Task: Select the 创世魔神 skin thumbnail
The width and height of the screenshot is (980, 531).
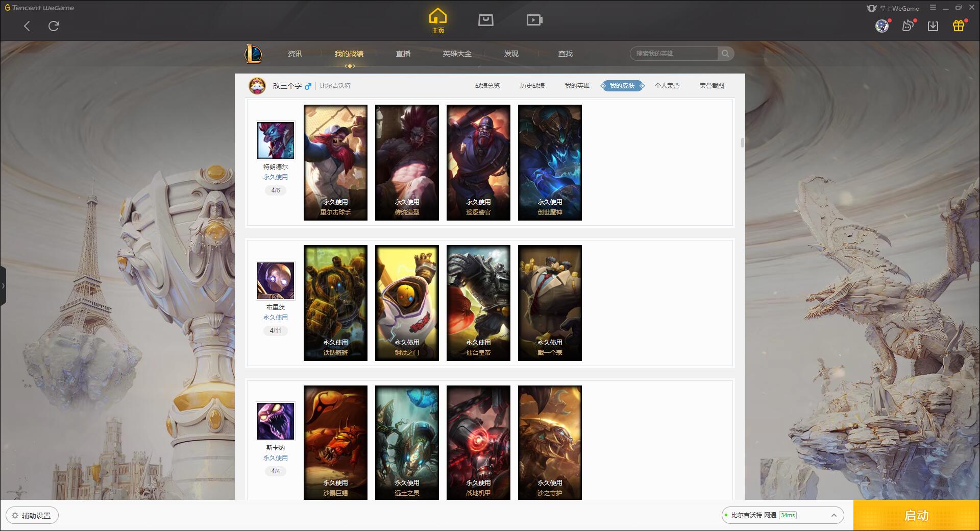Action: (550, 162)
